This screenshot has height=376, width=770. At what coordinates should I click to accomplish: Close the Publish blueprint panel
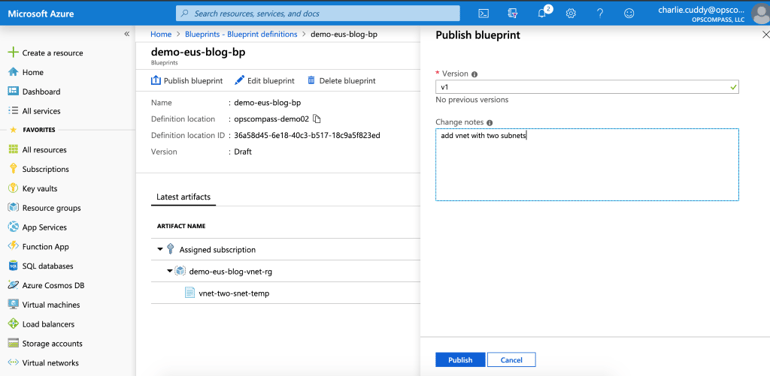(765, 34)
